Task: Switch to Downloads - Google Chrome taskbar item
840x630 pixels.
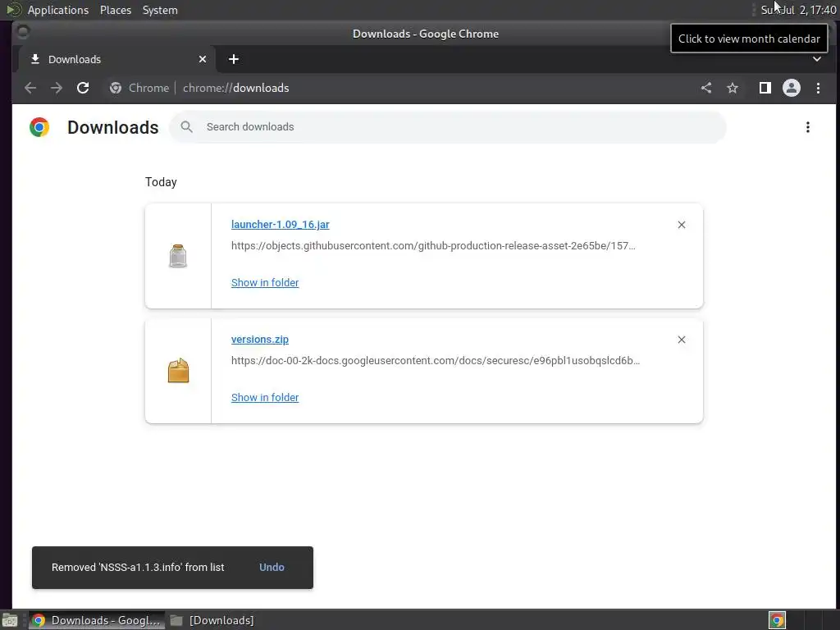Action: click(97, 620)
